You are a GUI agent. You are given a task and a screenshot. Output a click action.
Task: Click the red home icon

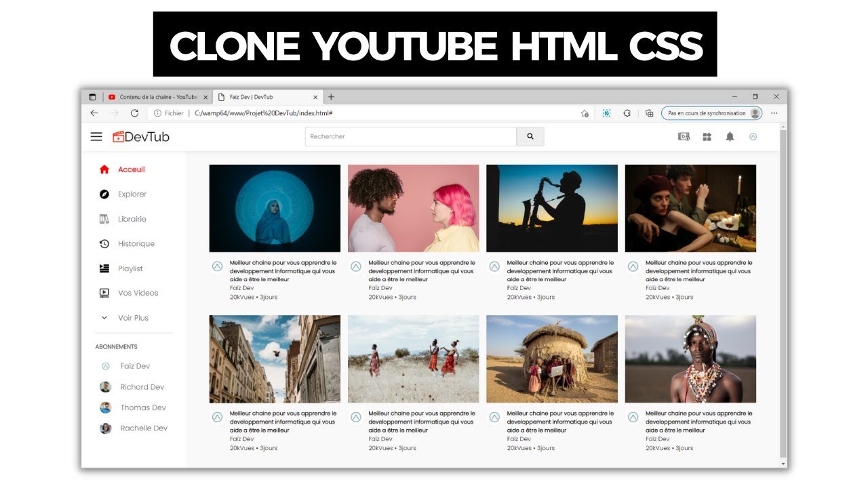[x=104, y=169]
